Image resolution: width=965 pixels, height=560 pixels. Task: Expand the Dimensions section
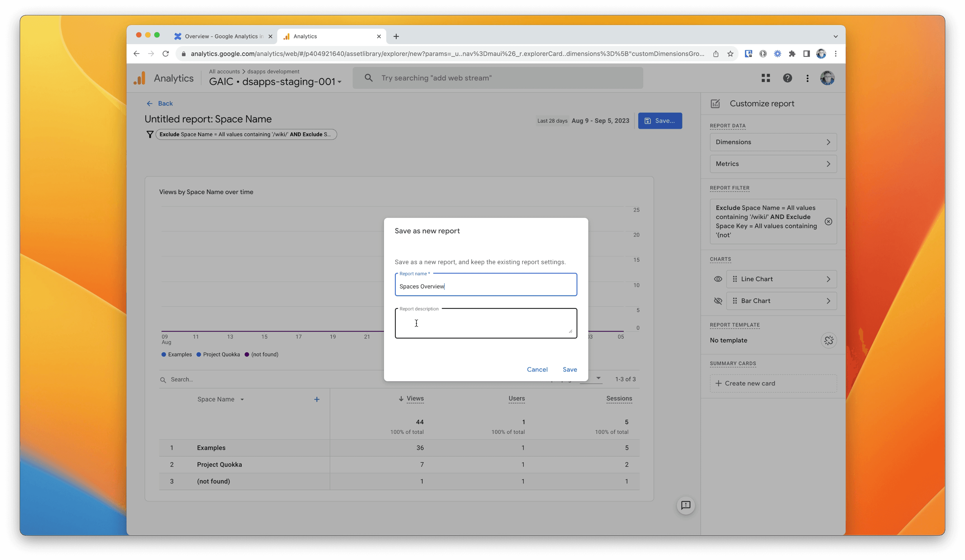click(773, 142)
